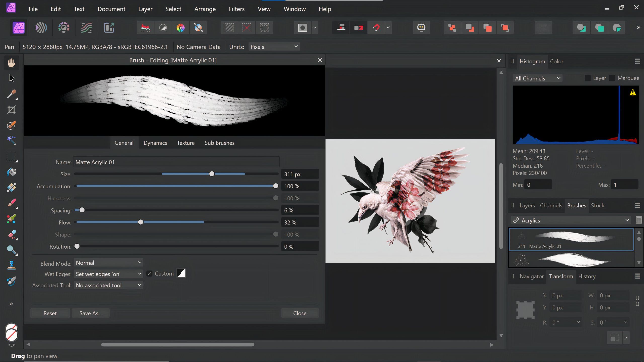This screenshot has height=362, width=644.
Task: Click the Save As button
Action: [90, 312]
